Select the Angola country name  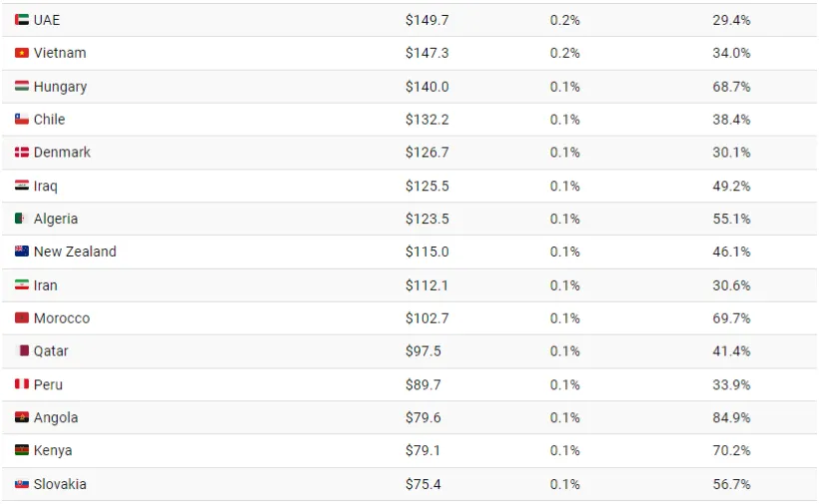click(x=56, y=418)
